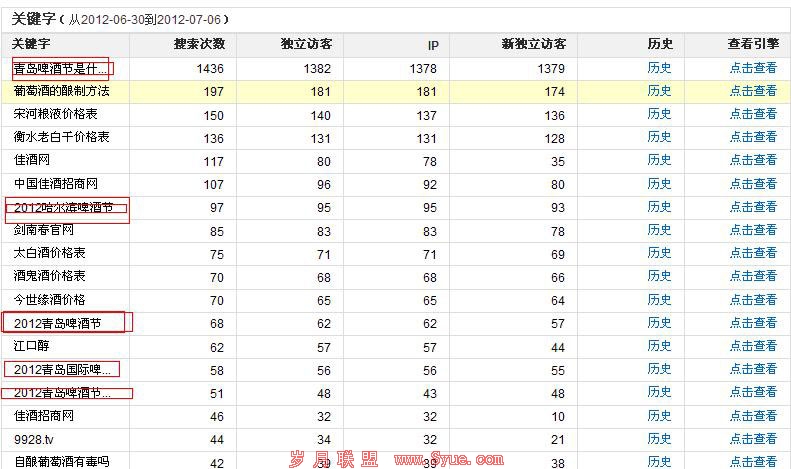Click 点击查看 for 江口醇

click(753, 346)
